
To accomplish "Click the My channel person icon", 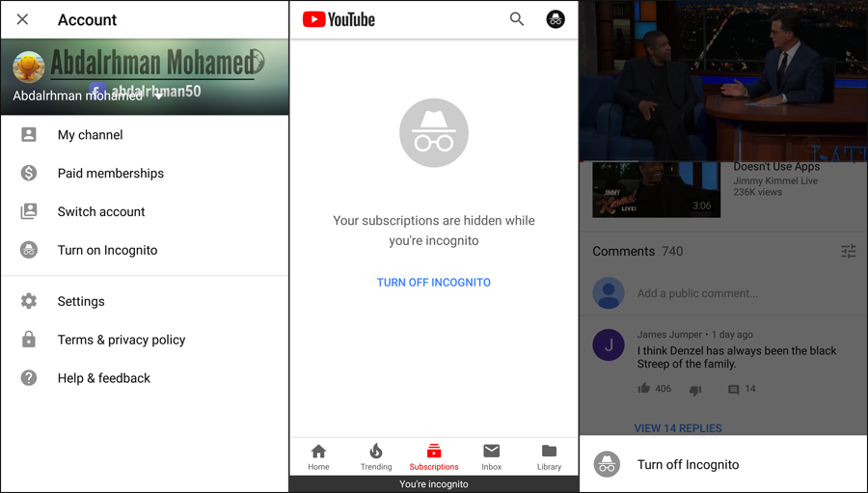I will click(29, 135).
